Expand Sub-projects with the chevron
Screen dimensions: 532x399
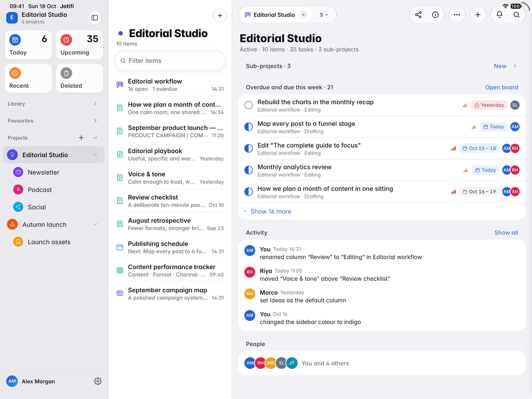(515, 66)
